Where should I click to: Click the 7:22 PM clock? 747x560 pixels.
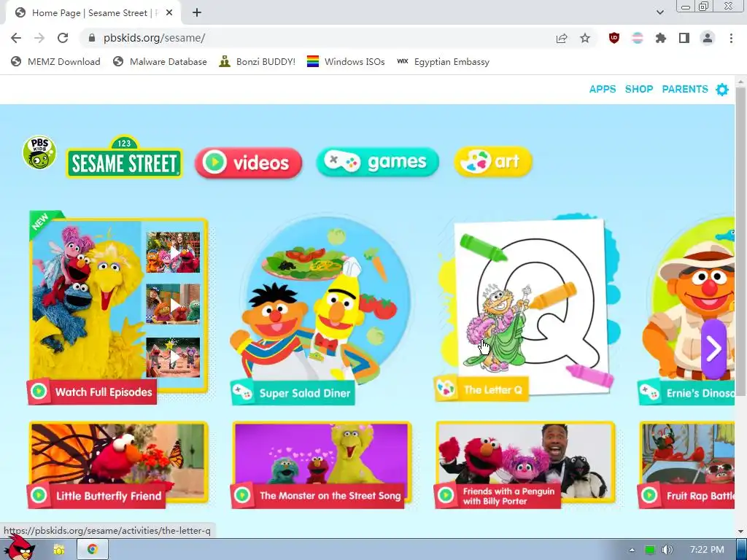[707, 550]
